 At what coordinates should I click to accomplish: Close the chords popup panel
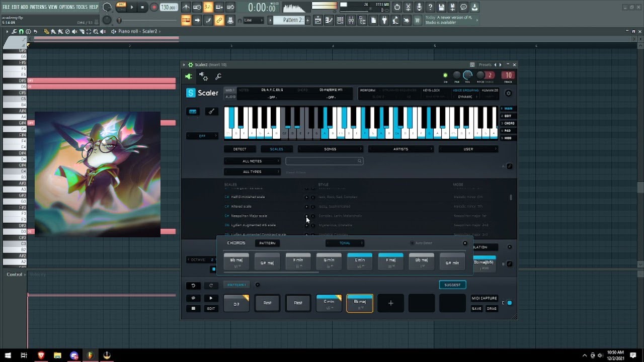[x=465, y=243]
